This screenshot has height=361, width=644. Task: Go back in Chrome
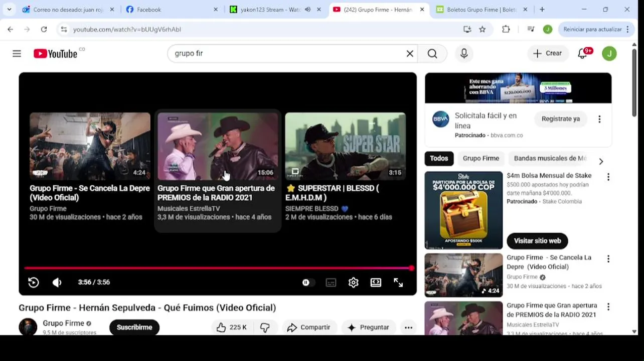11,29
